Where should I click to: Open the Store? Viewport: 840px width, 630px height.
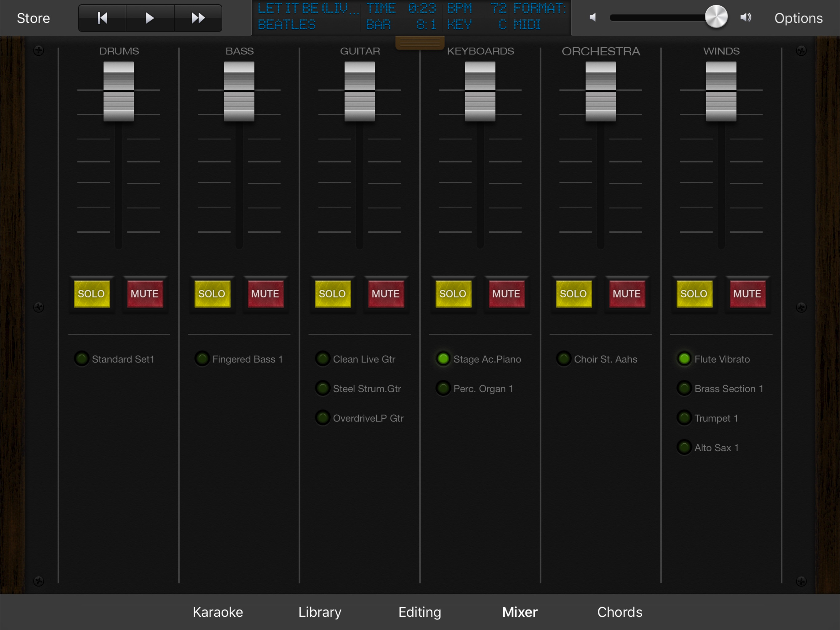(x=34, y=18)
